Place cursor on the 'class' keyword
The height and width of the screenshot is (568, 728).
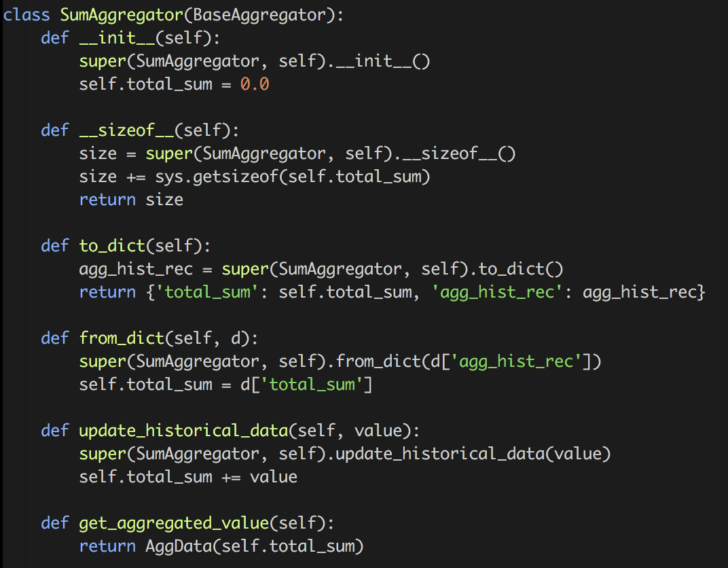point(26,15)
